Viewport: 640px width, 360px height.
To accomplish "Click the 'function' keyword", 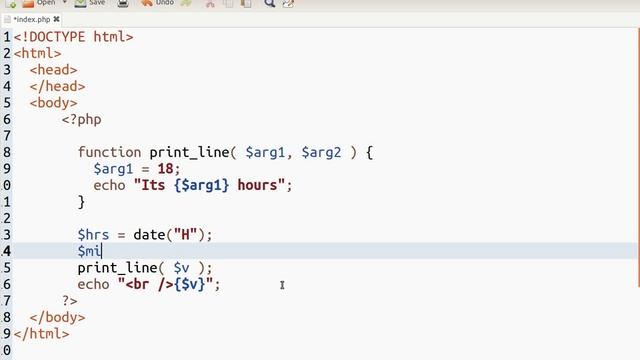I will (109, 152).
